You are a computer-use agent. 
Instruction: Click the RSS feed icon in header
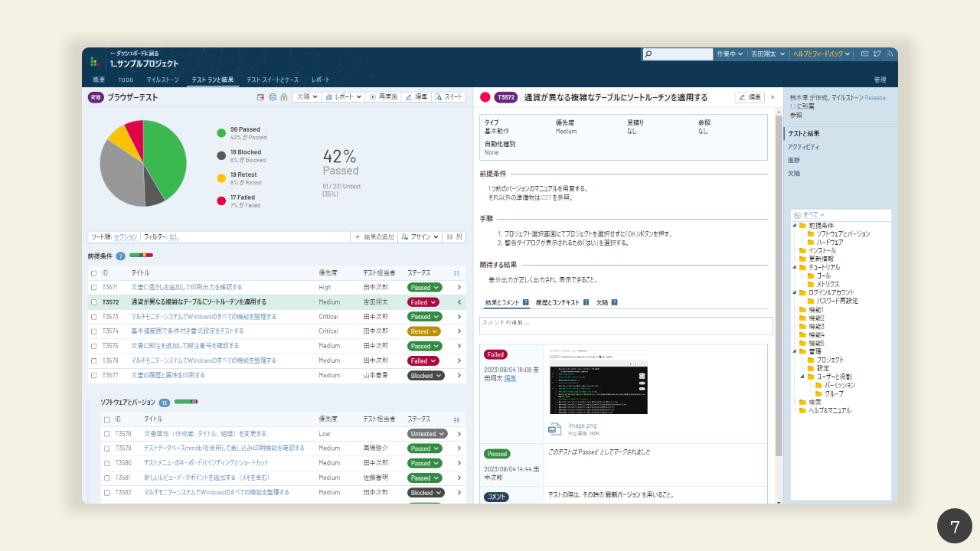(890, 54)
